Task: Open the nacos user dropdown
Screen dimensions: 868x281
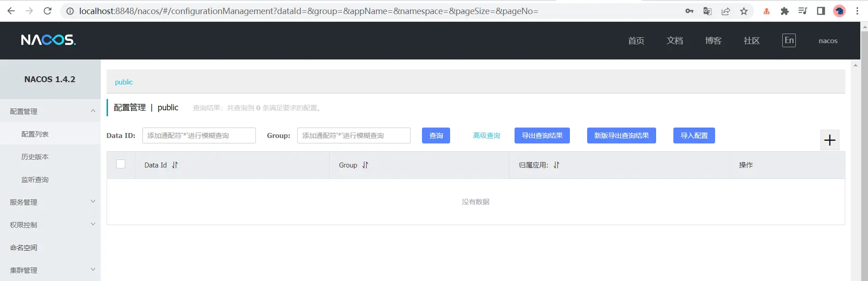Action: pos(828,41)
